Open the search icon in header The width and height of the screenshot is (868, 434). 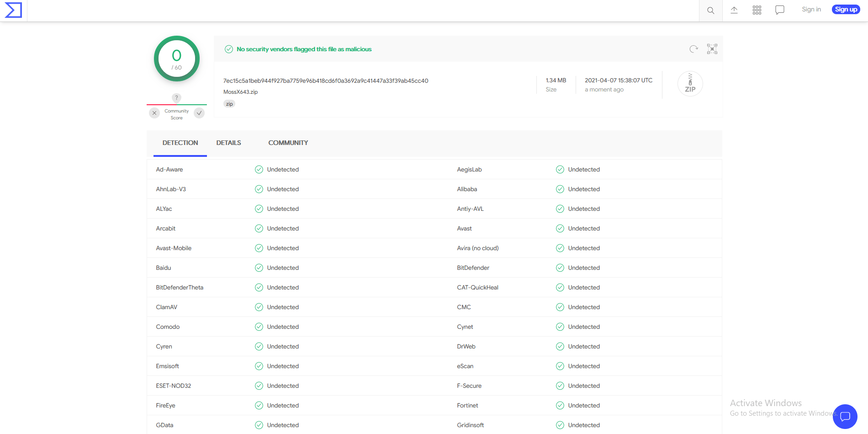[x=710, y=10]
